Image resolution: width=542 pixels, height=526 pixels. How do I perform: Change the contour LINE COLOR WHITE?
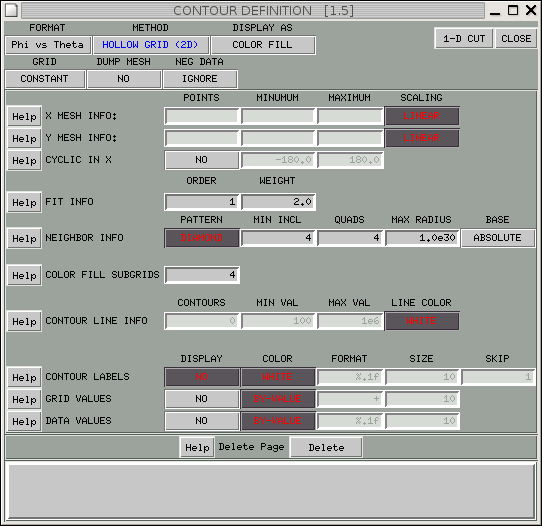pos(422,321)
